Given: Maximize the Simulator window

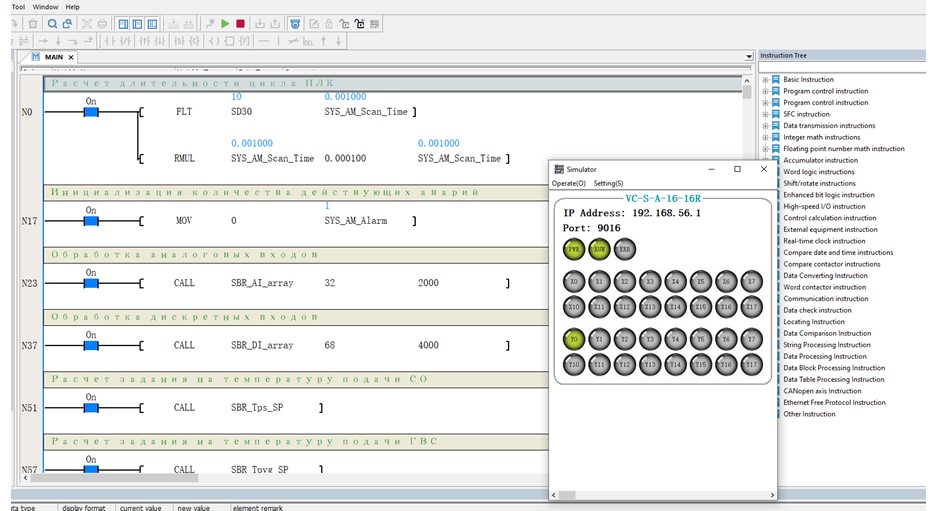Looking at the screenshot, I should (x=737, y=169).
